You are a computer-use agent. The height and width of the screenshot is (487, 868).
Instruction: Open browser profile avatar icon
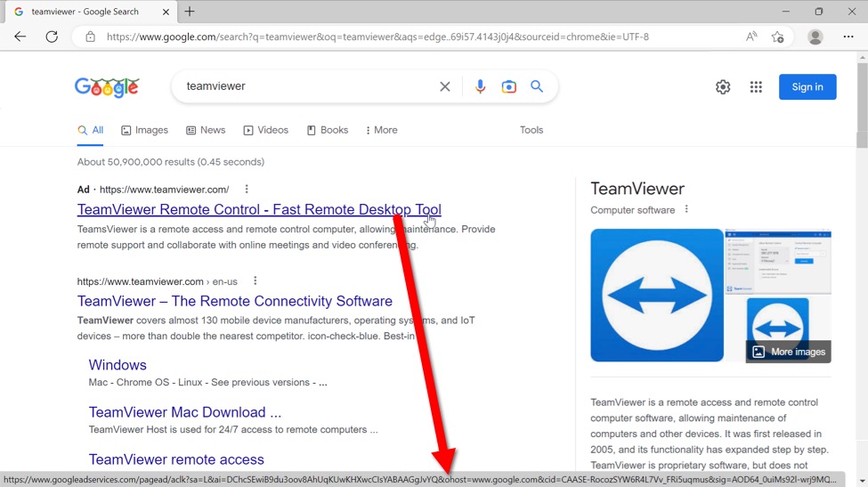point(815,37)
